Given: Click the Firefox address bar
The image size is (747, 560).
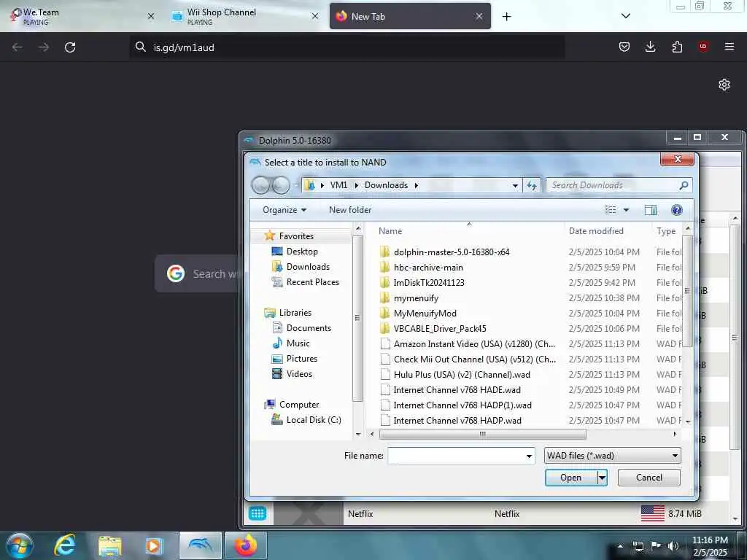Looking at the screenshot, I should click(x=348, y=47).
